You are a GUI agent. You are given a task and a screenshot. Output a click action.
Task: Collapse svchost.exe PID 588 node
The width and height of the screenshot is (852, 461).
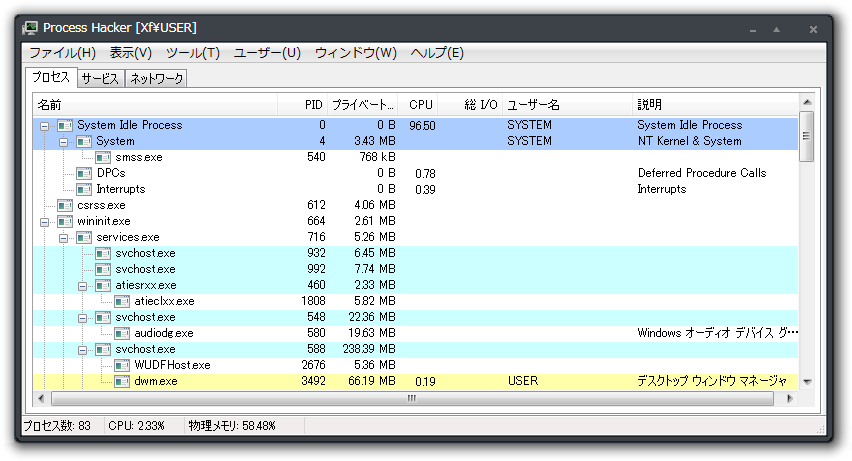coord(83,350)
